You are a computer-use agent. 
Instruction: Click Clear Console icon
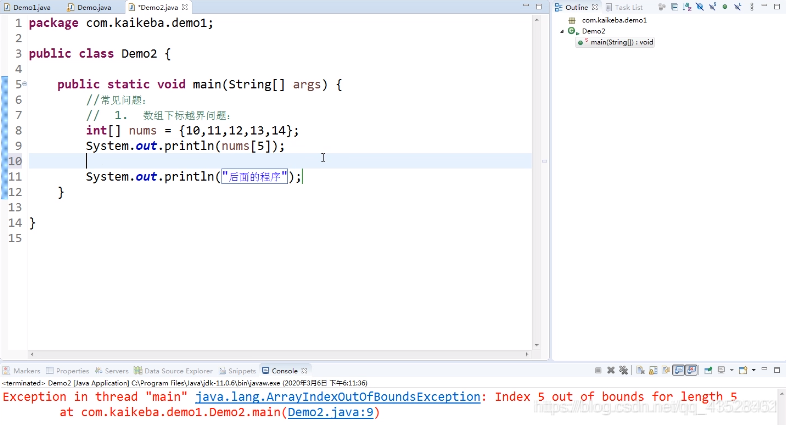click(641, 370)
